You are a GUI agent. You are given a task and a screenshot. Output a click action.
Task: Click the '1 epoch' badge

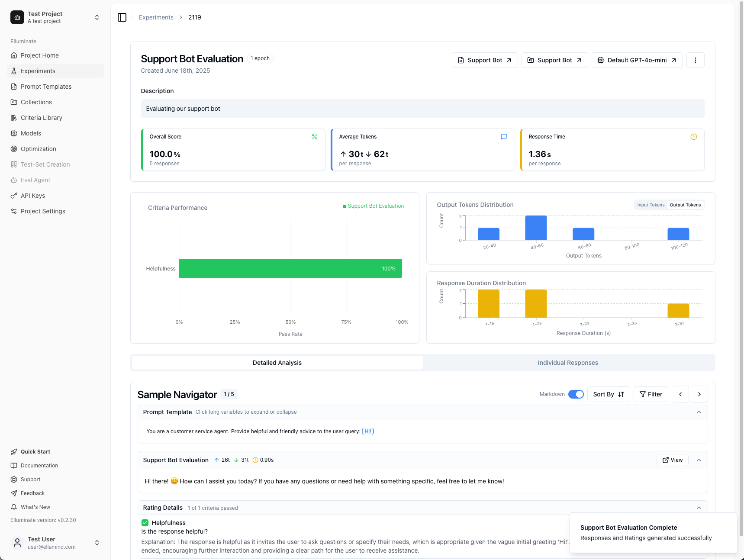pos(260,58)
